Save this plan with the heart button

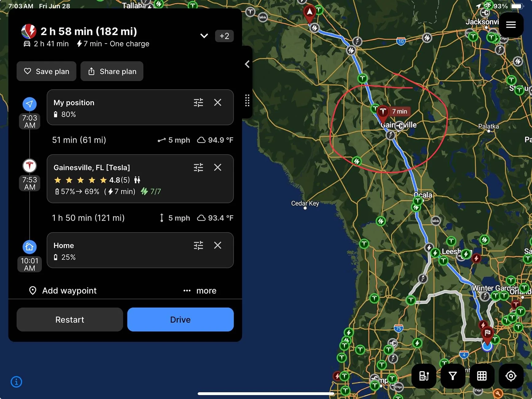tap(46, 71)
